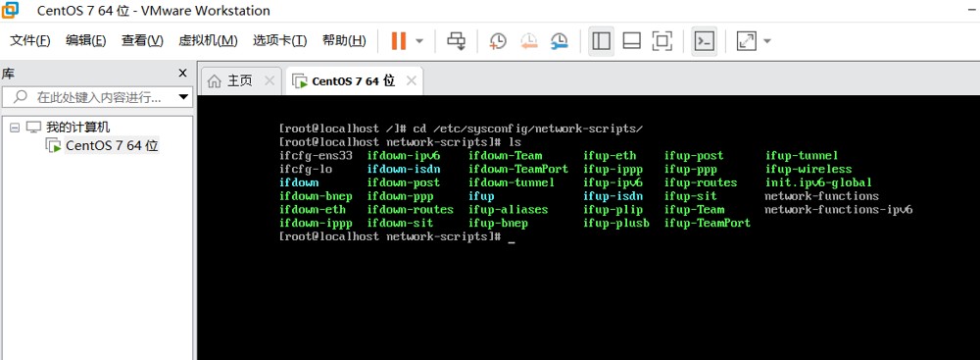980x360 pixels.
Task: Click the magnifier icon in library search
Action: pos(21,97)
